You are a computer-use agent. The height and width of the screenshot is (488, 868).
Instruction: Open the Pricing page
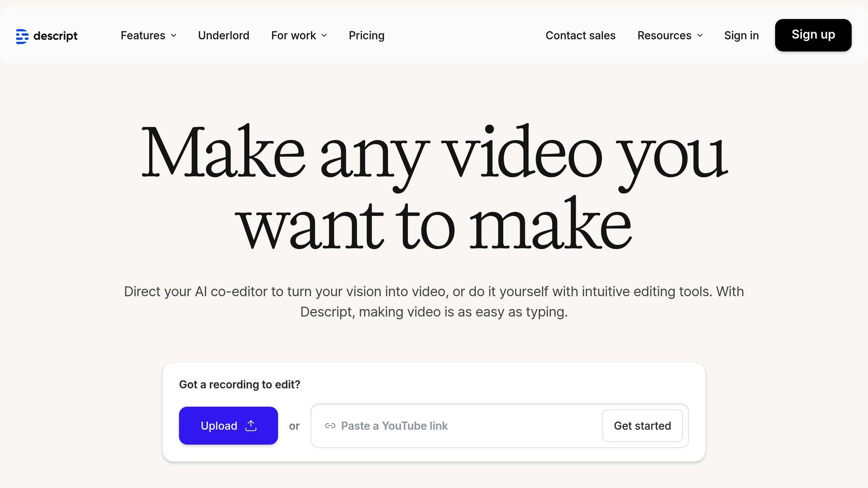[366, 36]
